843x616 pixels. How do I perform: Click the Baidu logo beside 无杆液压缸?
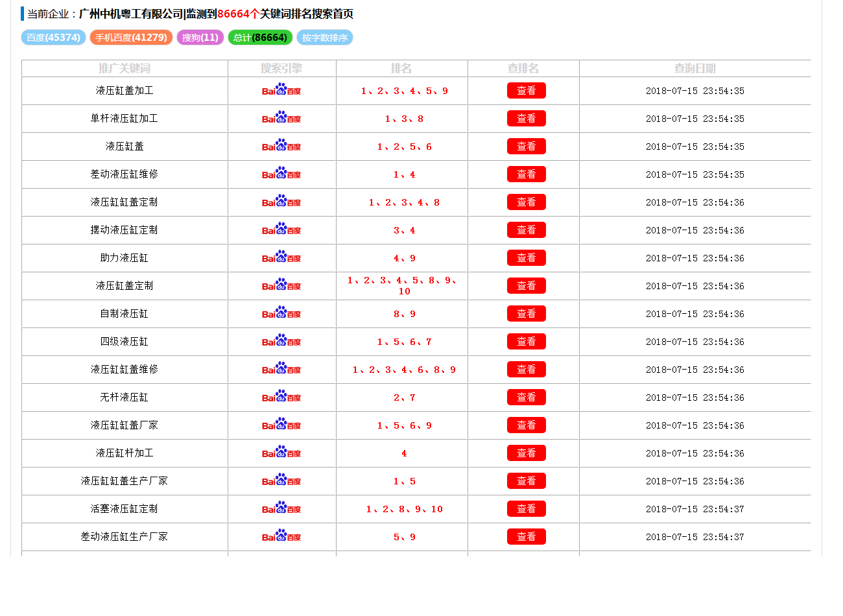281,397
